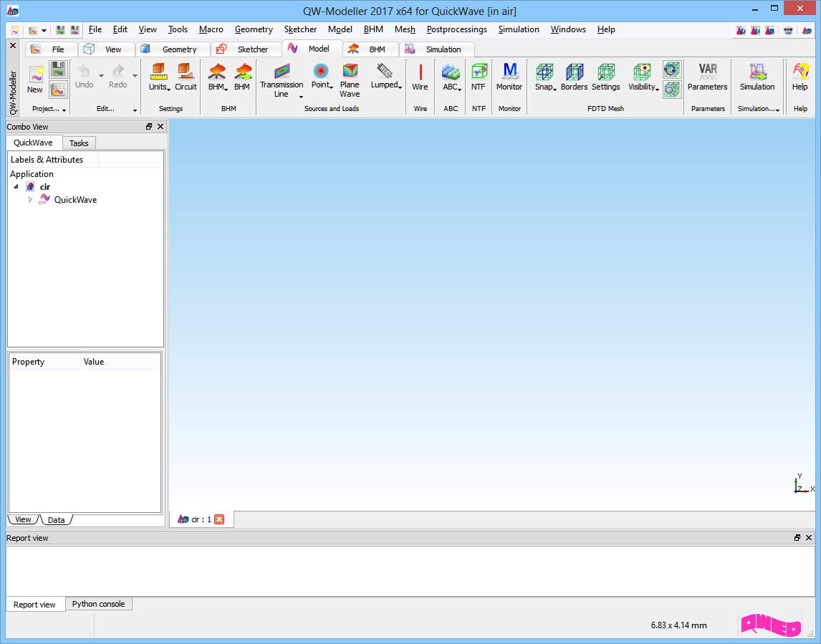
Task: Open the Postprocessings menu
Action: coord(456,29)
